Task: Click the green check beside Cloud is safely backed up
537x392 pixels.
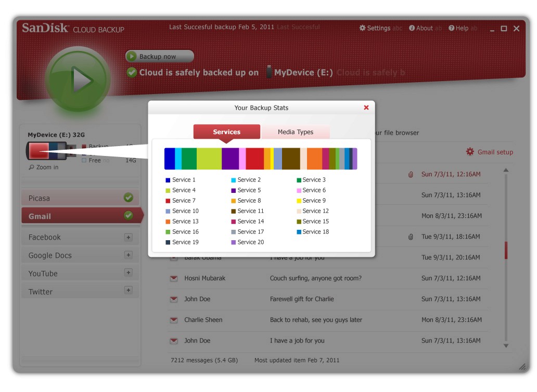Action: tap(132, 72)
